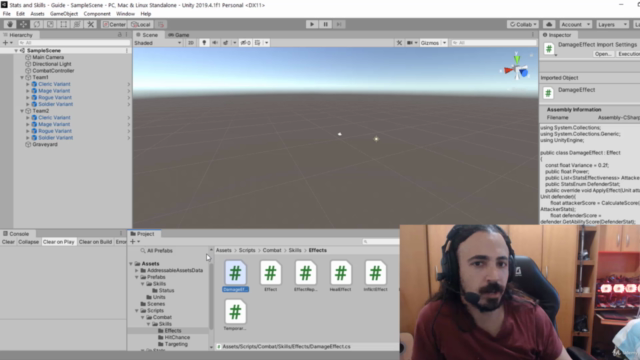Toggle the scene grid icon
Screen dimensions: 640x360
tap(258, 43)
